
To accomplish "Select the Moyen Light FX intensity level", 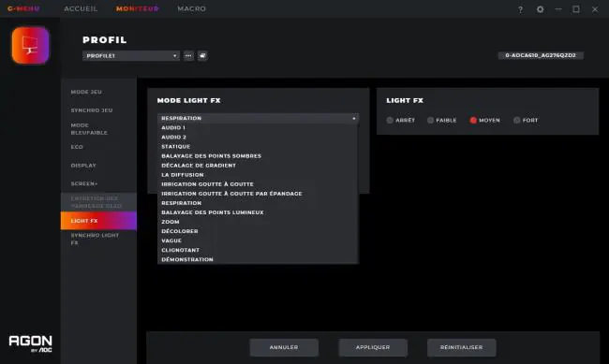I will point(484,121).
